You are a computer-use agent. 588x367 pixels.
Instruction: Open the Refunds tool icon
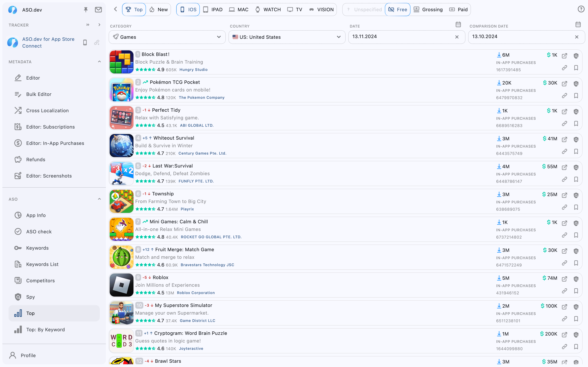coord(17,159)
